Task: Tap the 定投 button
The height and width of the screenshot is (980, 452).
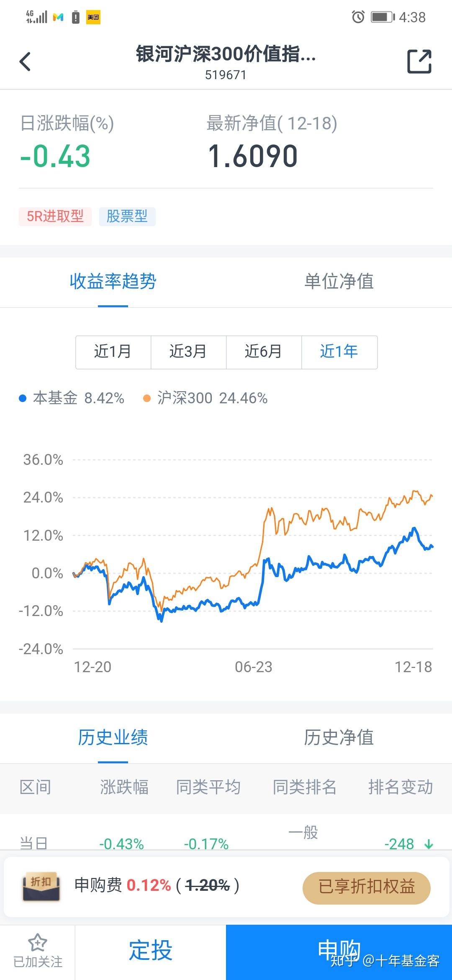Action: click(151, 950)
